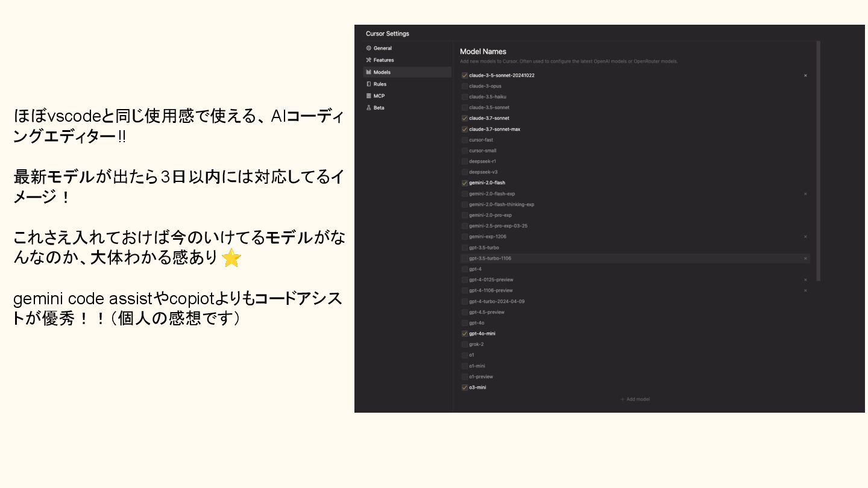Remove gemini-exp-1206 with its x icon
This screenshot has height=488, width=868.
coord(805,237)
